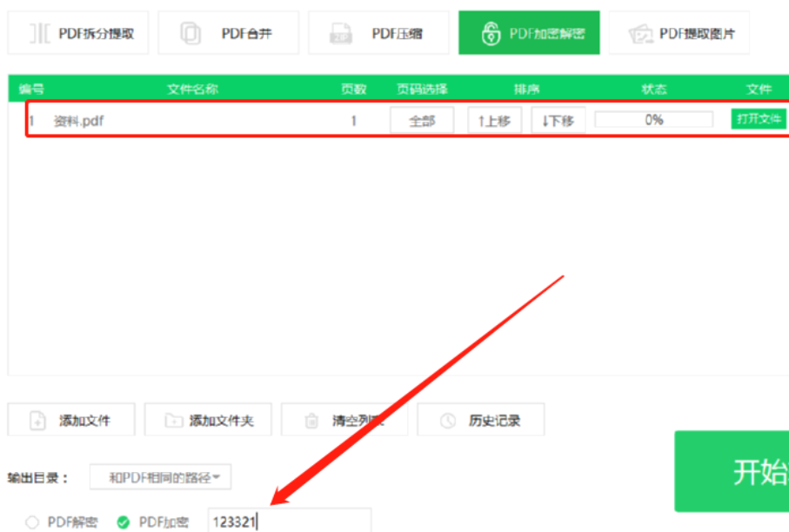Click the 文件名称 column header

(x=192, y=89)
